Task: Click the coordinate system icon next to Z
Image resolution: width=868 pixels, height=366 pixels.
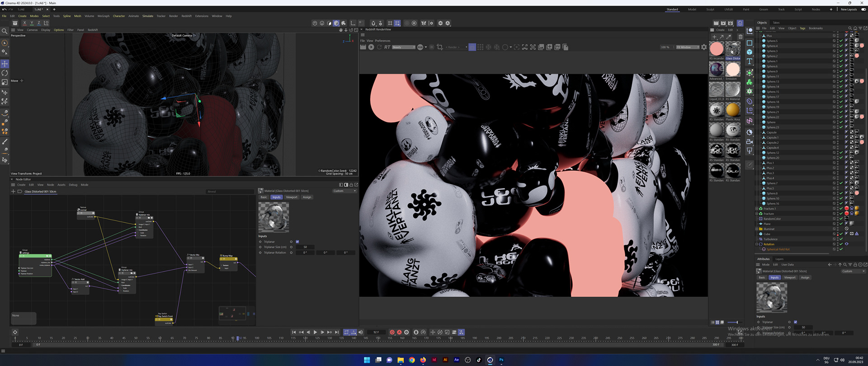Action: 46,23
